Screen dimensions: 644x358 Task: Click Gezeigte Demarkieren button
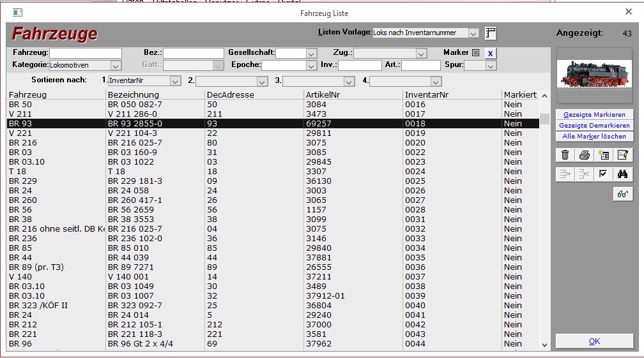(594, 126)
